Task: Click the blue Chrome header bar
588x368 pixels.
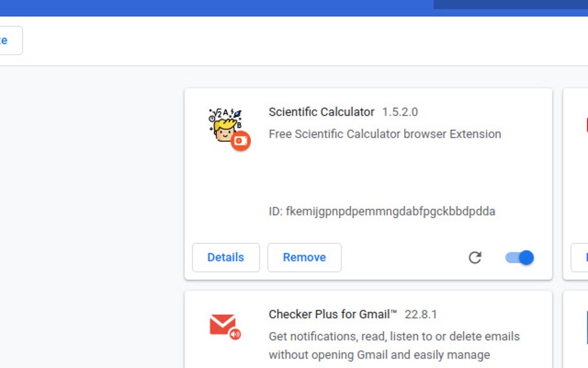Action: [x=231, y=7]
